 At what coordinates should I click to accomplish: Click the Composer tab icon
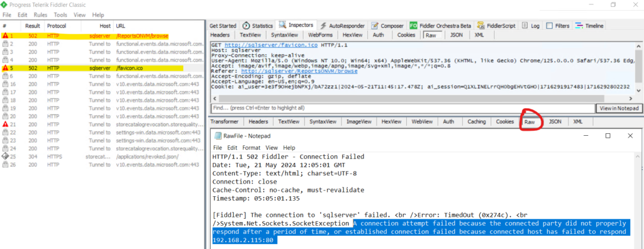coord(374,26)
